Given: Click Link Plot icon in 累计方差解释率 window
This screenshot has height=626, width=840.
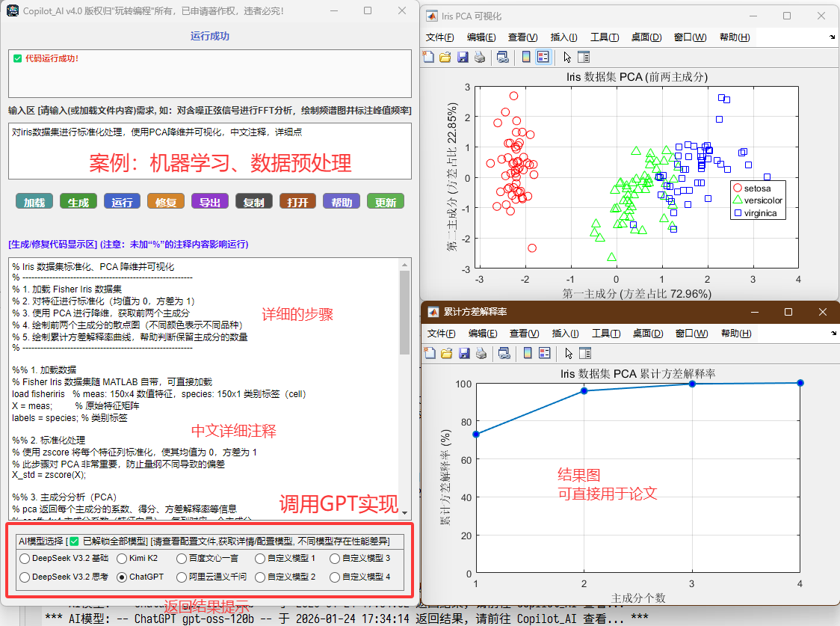Looking at the screenshot, I should tap(503, 353).
